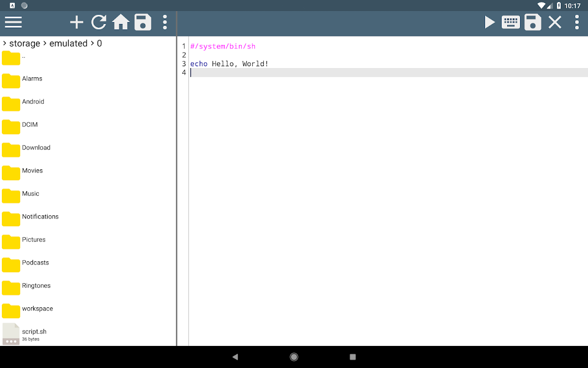
Task: Open the parent directory '..' folder
Action: (x=88, y=57)
